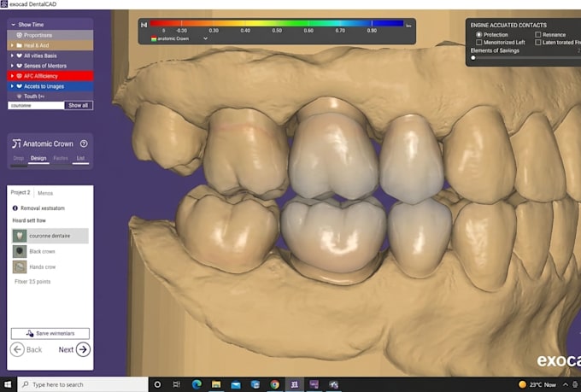Switch to the Design tab
This screenshot has height=392, width=581.
pos(38,158)
